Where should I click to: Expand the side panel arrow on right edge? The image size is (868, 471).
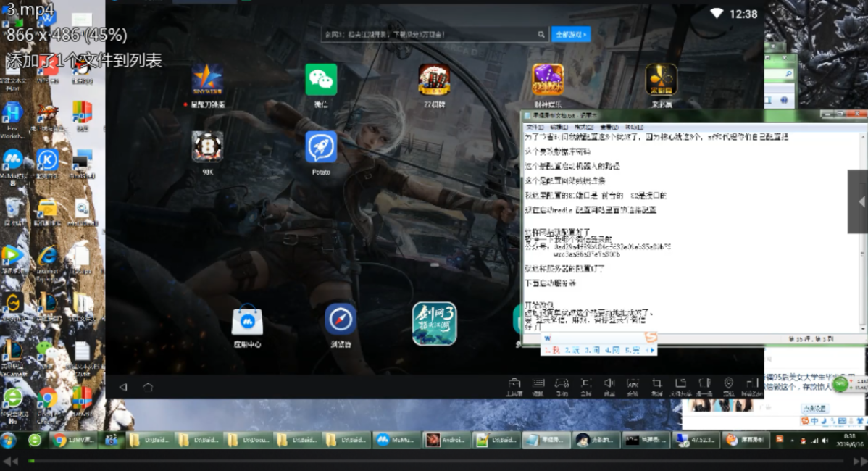pyautogui.click(x=859, y=201)
